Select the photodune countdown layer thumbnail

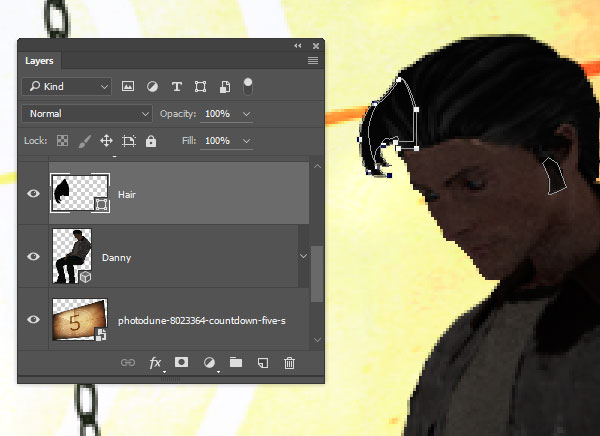(80, 320)
